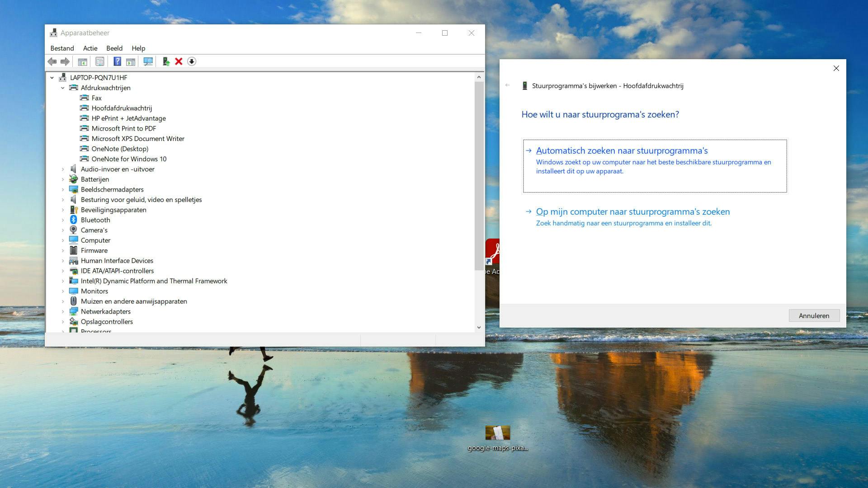Click the Help toolbar icon with question mark
The height and width of the screenshot is (488, 868).
117,61
